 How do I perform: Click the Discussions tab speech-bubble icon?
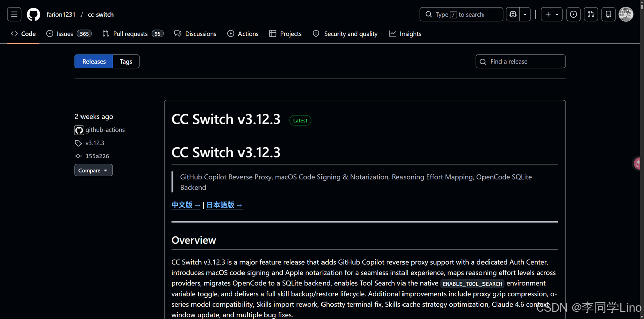[178, 34]
